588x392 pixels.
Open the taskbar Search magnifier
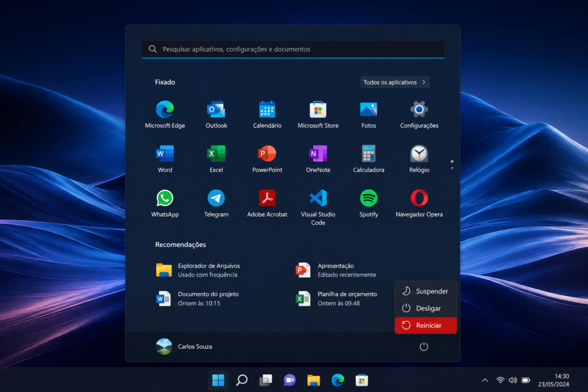(x=242, y=380)
